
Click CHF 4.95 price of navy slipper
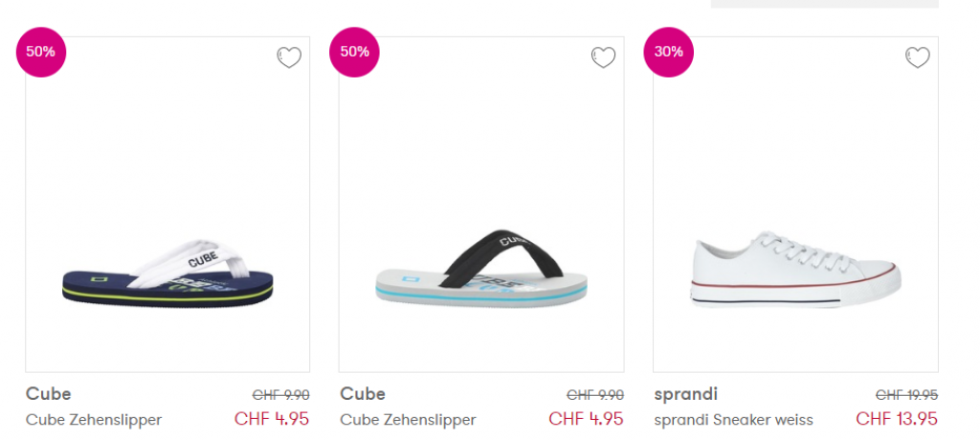[x=272, y=419]
